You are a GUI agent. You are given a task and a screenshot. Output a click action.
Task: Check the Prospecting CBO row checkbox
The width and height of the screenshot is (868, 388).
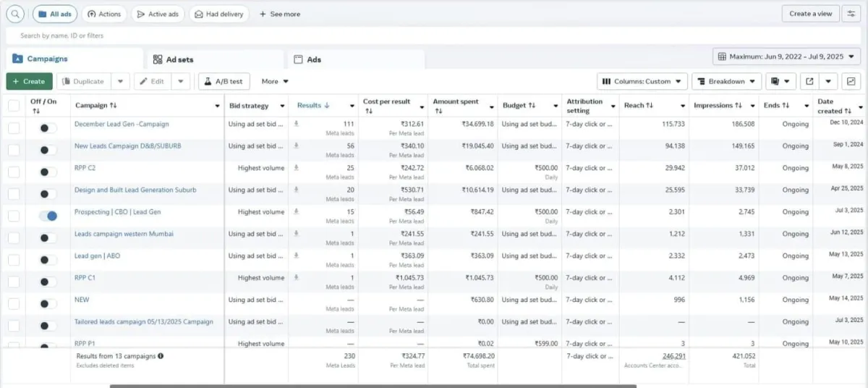tap(14, 216)
